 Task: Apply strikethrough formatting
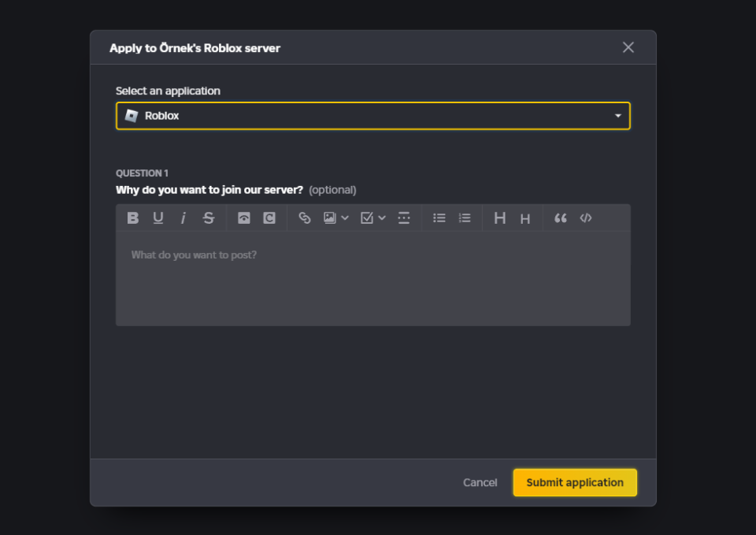[x=208, y=218]
